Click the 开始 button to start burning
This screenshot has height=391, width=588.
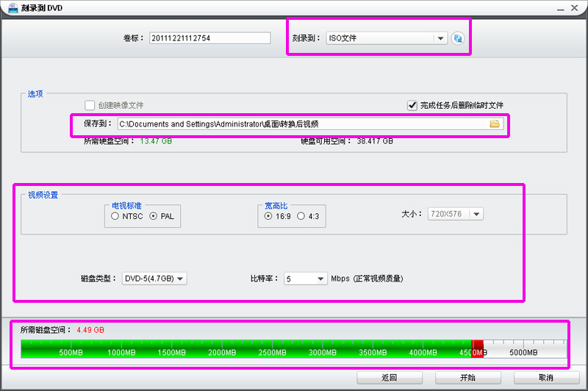(468, 378)
